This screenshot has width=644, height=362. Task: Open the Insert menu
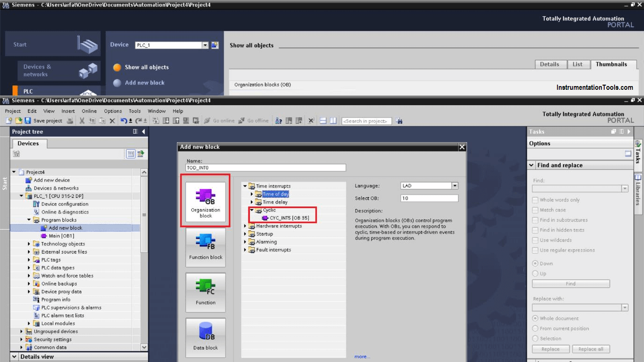pos(68,111)
